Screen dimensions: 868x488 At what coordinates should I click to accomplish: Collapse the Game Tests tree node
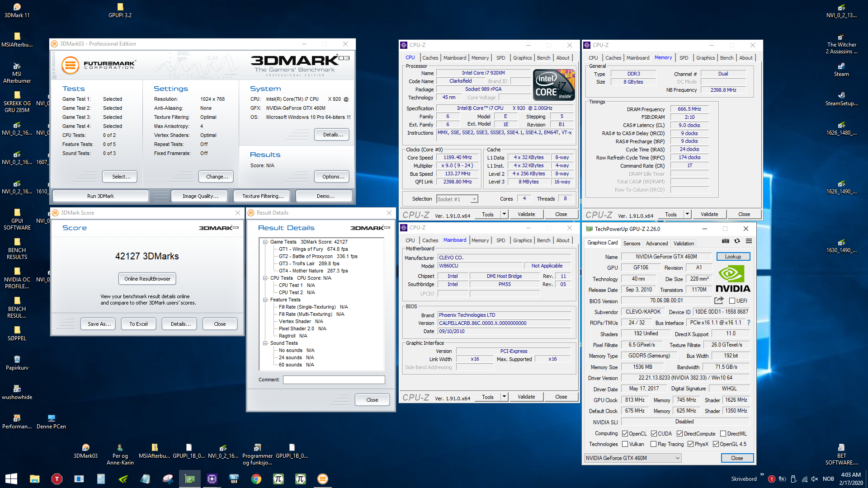pyautogui.click(x=265, y=242)
